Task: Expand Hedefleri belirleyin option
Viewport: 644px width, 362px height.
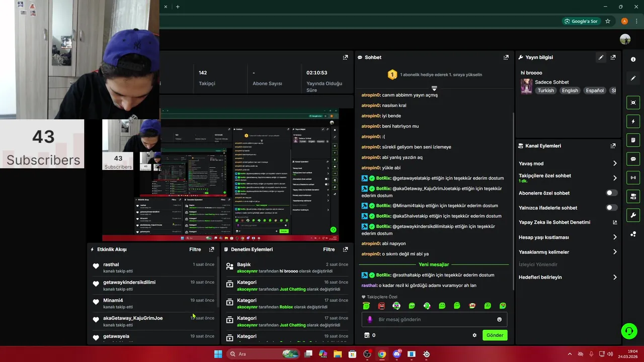Action: (x=615, y=277)
